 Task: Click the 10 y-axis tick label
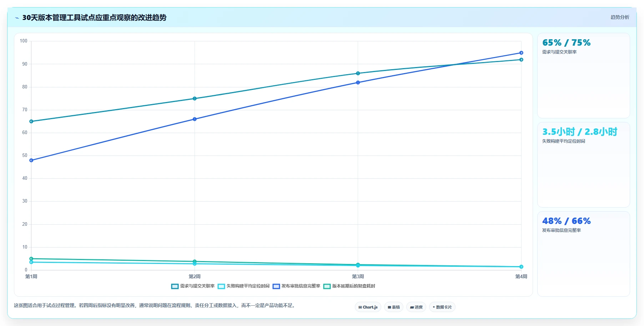point(25,247)
